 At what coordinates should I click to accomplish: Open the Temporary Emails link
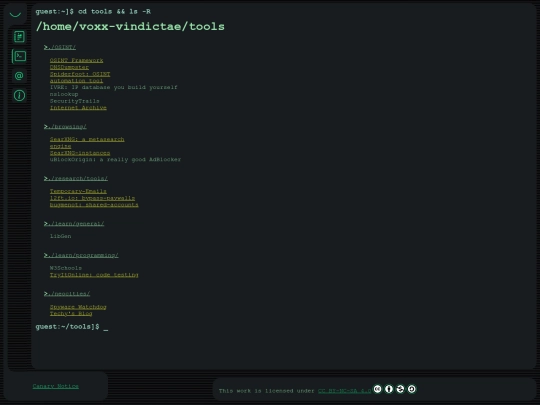click(78, 191)
